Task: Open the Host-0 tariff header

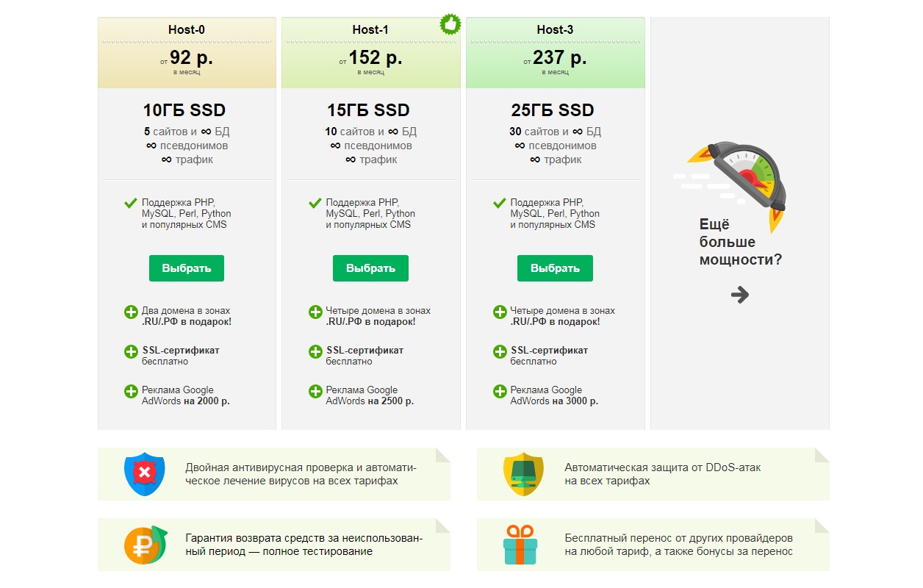Action: pyautogui.click(x=187, y=30)
